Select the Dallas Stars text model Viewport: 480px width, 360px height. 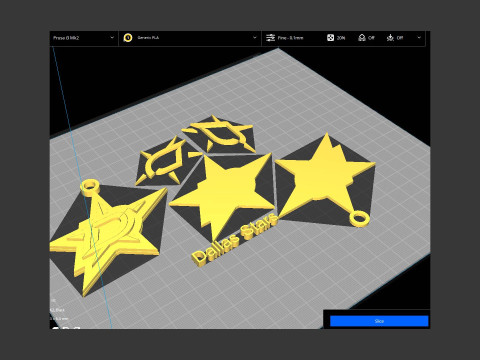[x=235, y=239]
